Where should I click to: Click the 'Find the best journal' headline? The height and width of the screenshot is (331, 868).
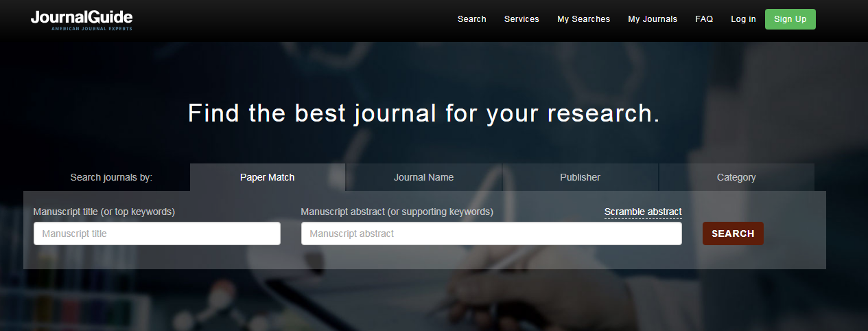(x=423, y=113)
